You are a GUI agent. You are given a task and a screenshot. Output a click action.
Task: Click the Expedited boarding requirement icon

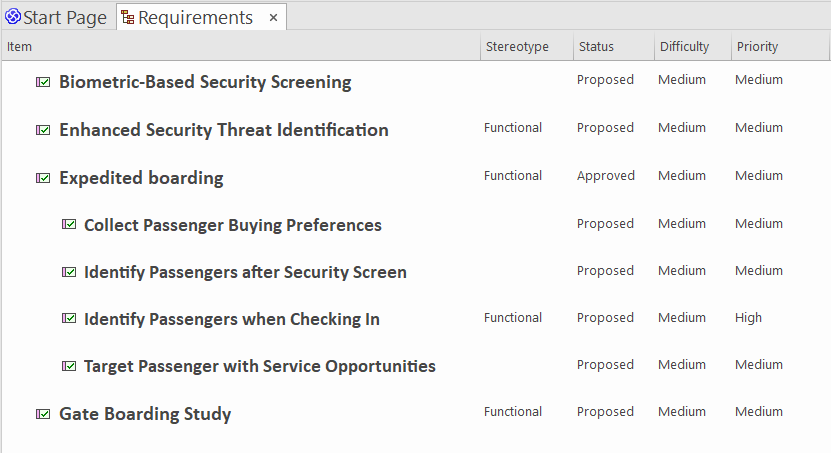[x=43, y=178]
